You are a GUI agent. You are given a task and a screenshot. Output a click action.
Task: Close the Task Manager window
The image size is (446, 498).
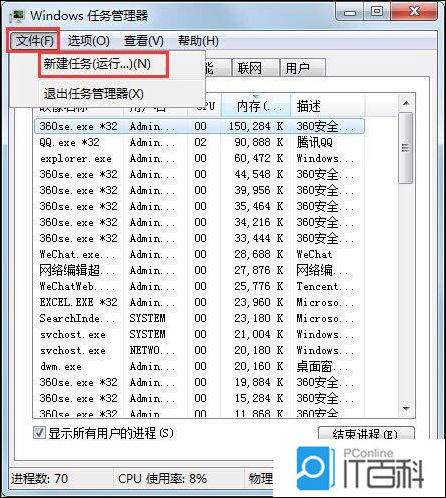pyautogui.click(x=414, y=13)
